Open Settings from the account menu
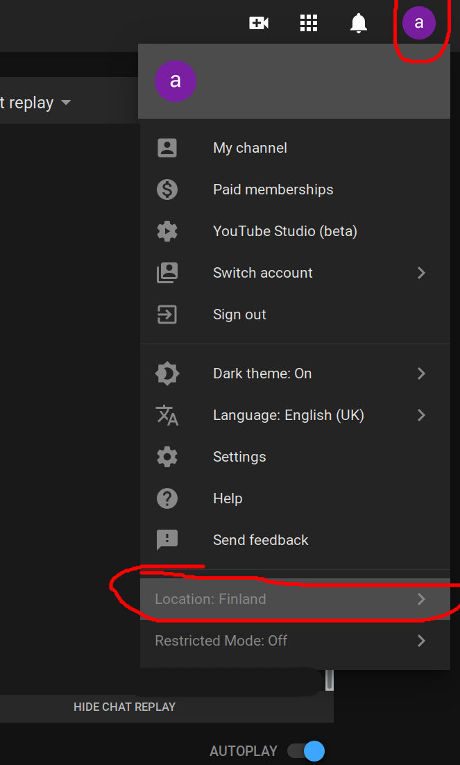 click(x=294, y=457)
